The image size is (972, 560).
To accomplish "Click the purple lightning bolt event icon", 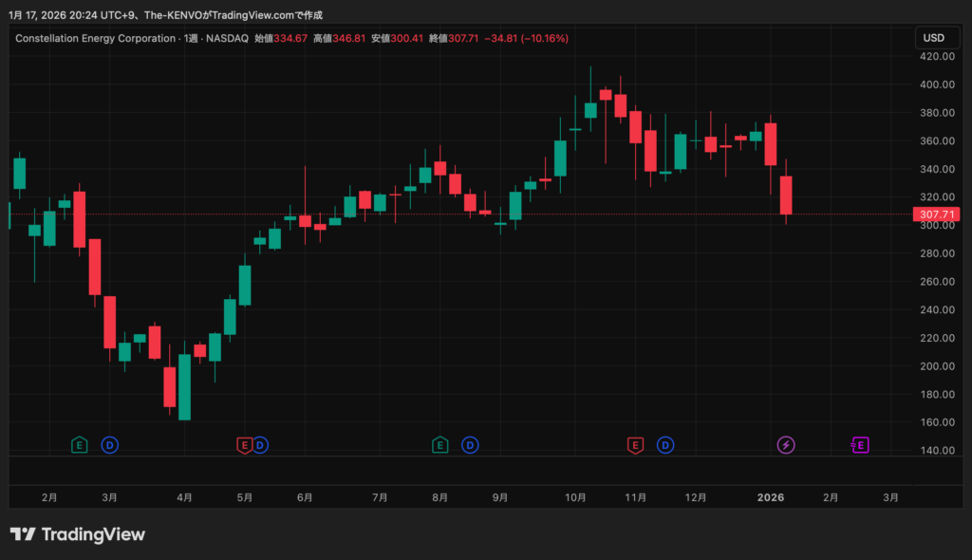I will point(786,444).
